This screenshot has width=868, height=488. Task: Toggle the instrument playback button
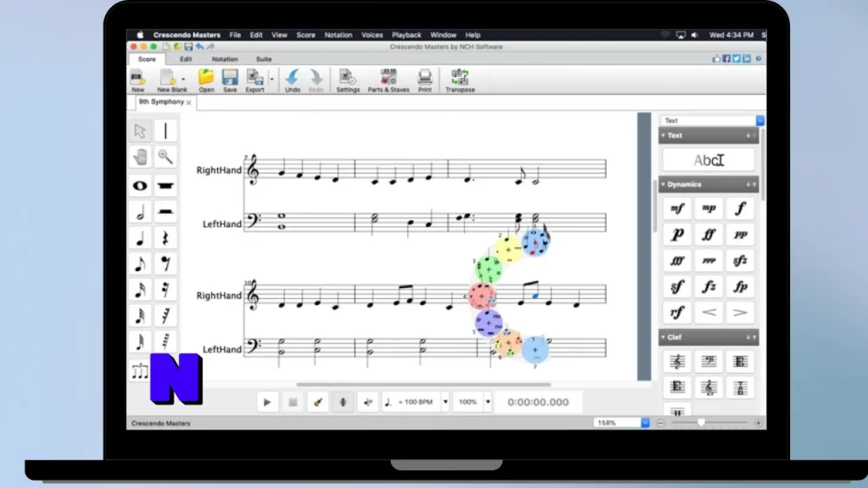pos(318,402)
